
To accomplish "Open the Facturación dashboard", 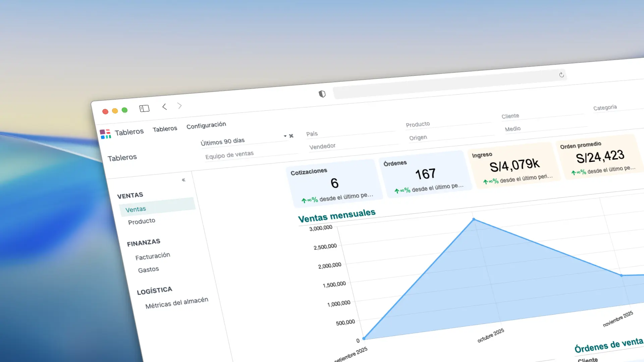I will click(153, 255).
